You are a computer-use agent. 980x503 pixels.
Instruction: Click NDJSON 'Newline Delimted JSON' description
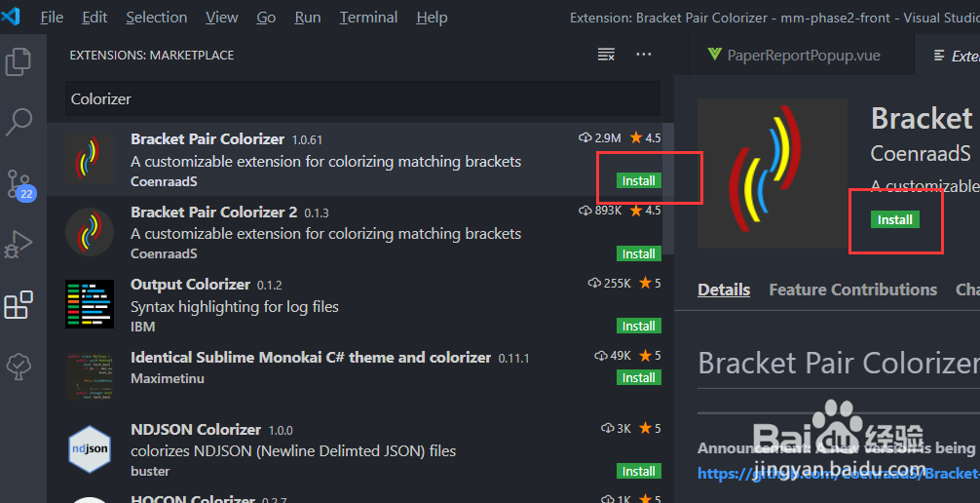pos(293,451)
